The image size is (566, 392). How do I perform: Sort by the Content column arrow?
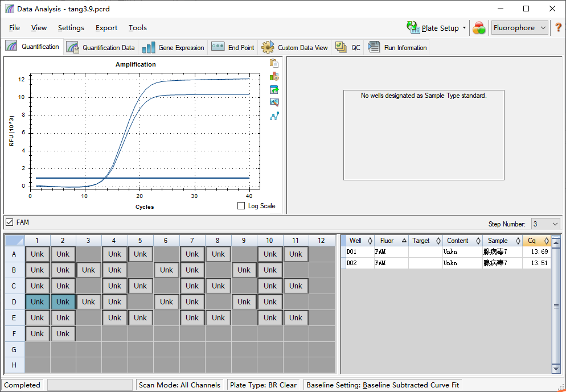[x=478, y=241]
